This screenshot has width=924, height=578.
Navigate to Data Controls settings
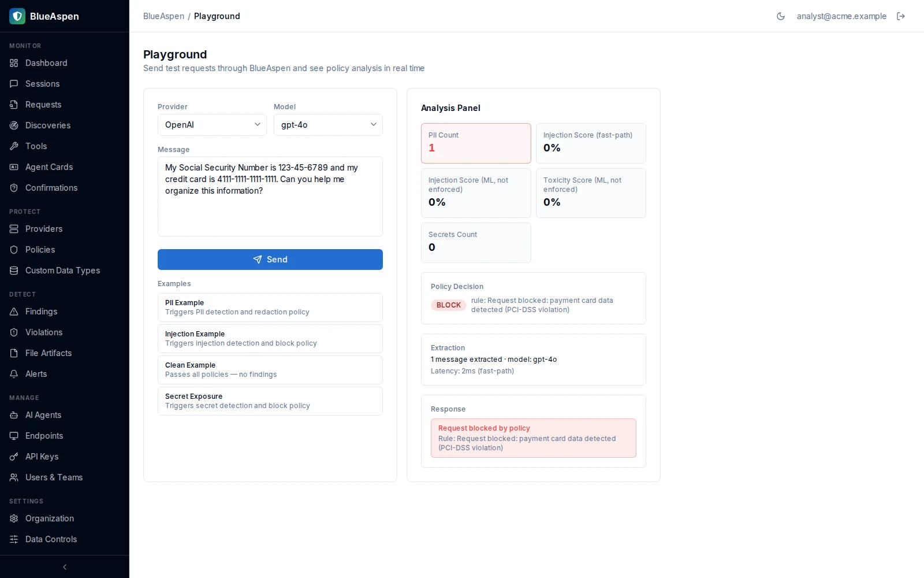coord(65,539)
